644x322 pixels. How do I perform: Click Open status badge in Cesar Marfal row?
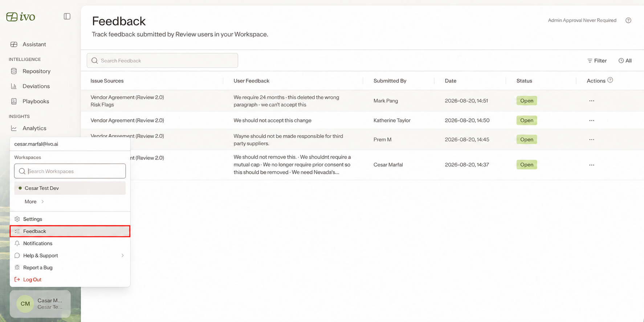[527, 164]
